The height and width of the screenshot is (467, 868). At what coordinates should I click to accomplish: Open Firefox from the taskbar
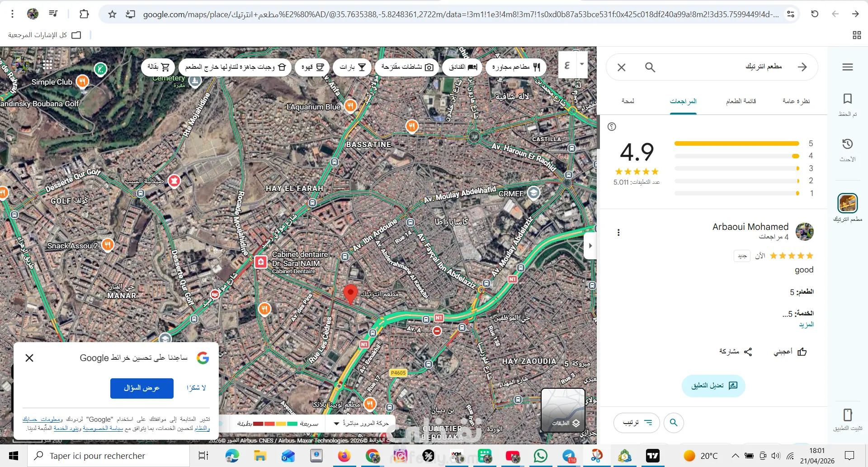[x=344, y=456]
